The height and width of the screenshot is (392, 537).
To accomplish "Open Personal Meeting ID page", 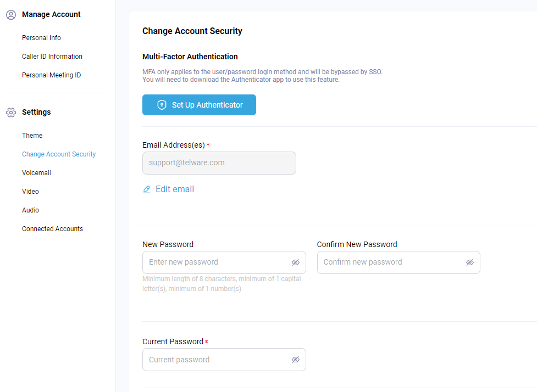I will click(x=51, y=75).
